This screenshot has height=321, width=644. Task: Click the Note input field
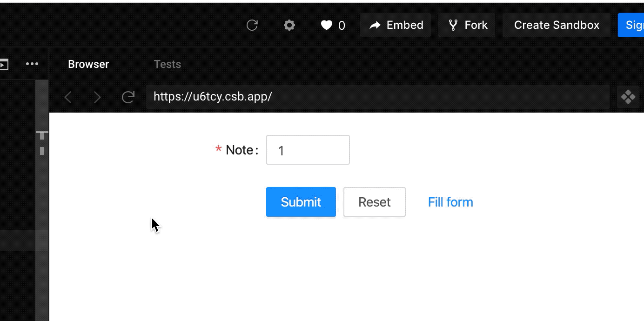pos(308,150)
